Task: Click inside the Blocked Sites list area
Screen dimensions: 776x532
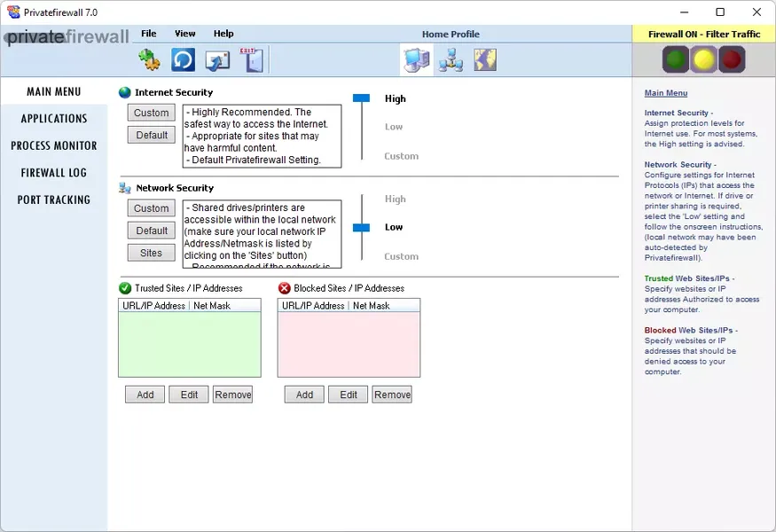Action: (349, 344)
